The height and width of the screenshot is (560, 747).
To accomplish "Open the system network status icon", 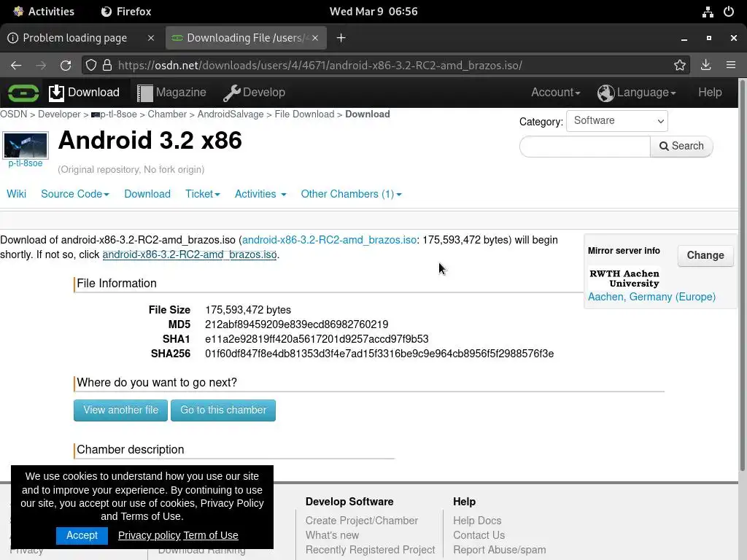I will click(708, 12).
